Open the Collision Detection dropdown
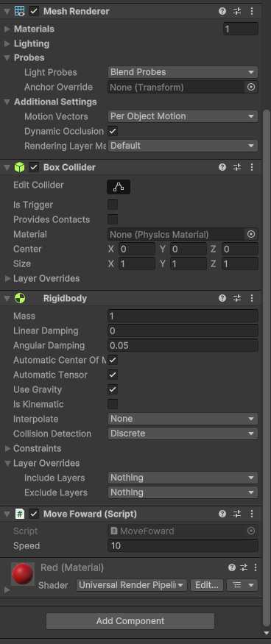Image resolution: width=271 pixels, height=644 pixels. [183, 434]
